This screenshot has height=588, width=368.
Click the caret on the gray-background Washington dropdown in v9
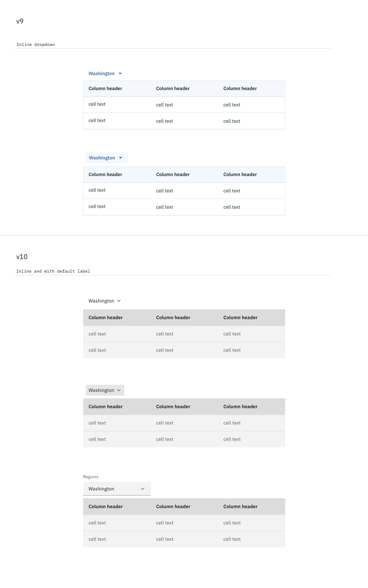coord(121,158)
